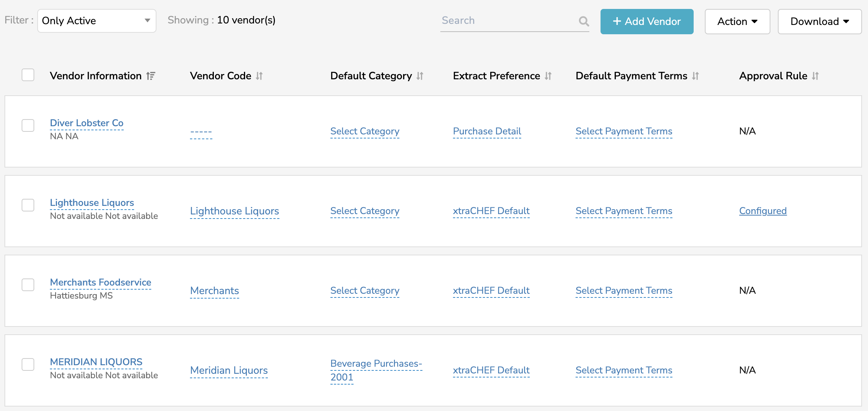Tick the Merchants Foodservice checkbox
868x411 pixels.
[28, 285]
